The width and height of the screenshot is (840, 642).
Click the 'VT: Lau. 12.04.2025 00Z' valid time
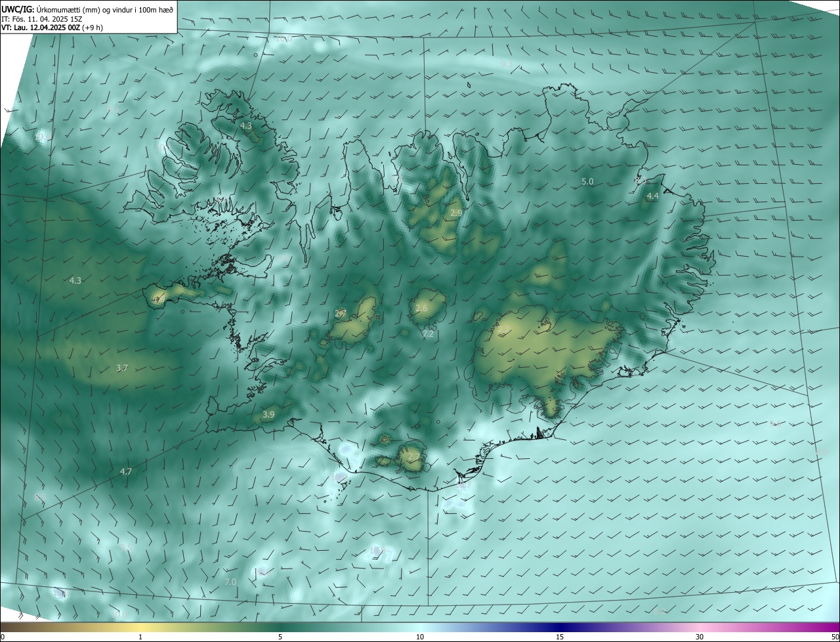click(40, 28)
